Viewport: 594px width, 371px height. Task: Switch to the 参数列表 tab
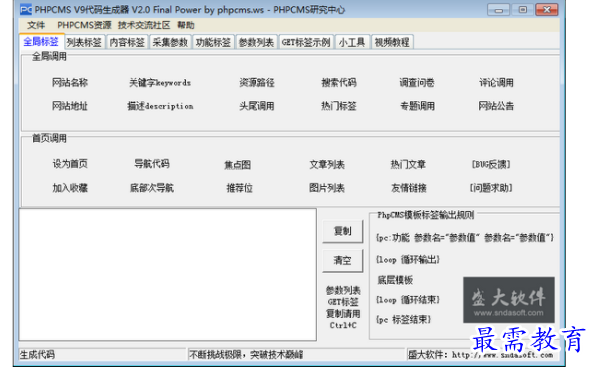(256, 42)
